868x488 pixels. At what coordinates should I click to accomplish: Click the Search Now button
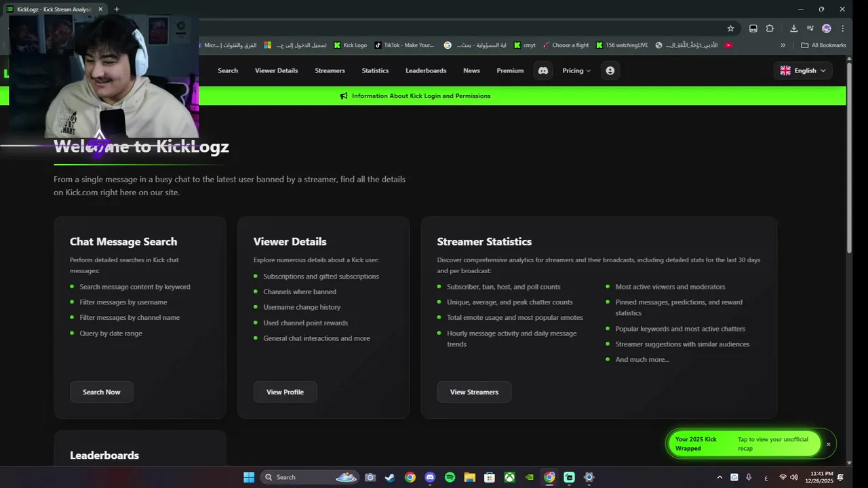click(x=102, y=392)
